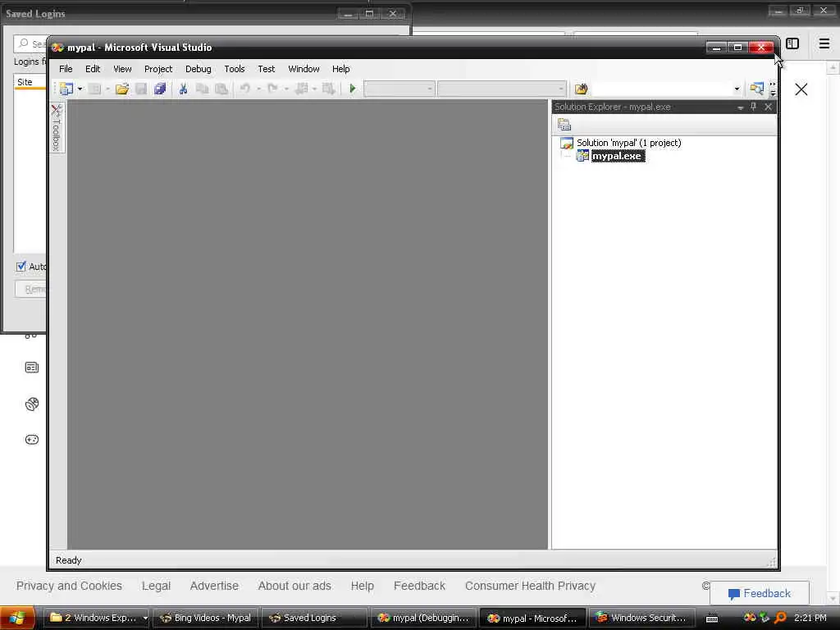840x630 pixels.
Task: Click in the Find combo box field
Action: (x=662, y=89)
